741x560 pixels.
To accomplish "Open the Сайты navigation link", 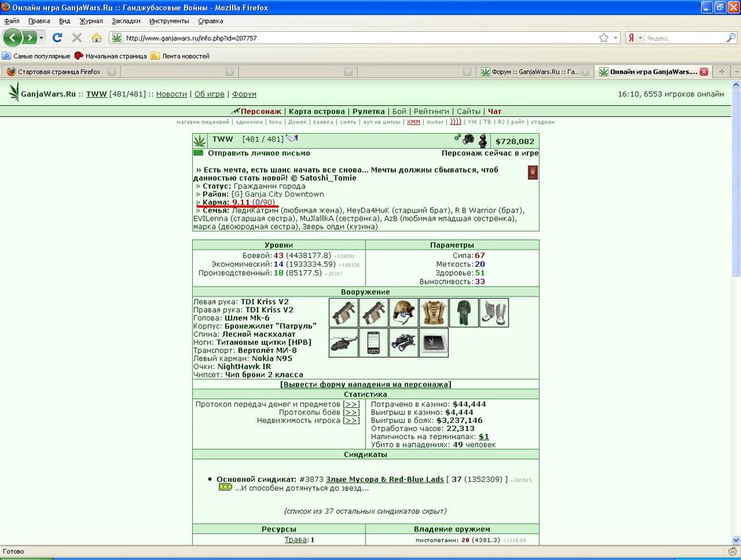I will (x=469, y=112).
